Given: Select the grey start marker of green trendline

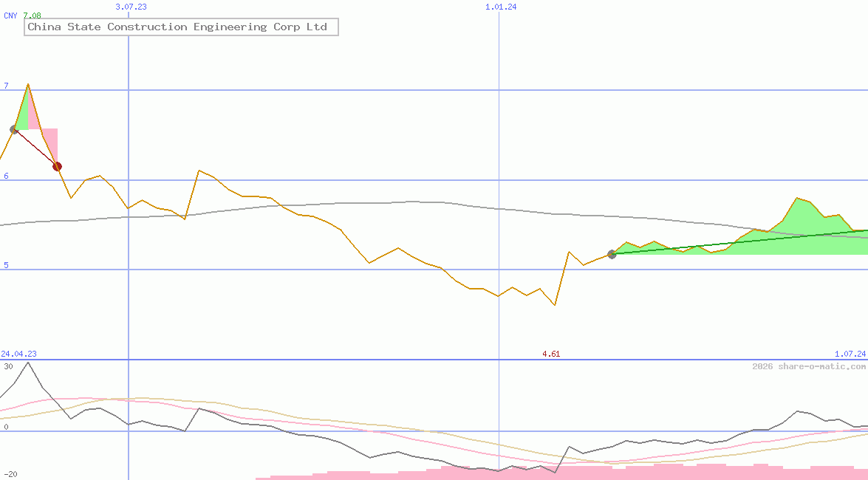Looking at the screenshot, I should pyautogui.click(x=612, y=254).
